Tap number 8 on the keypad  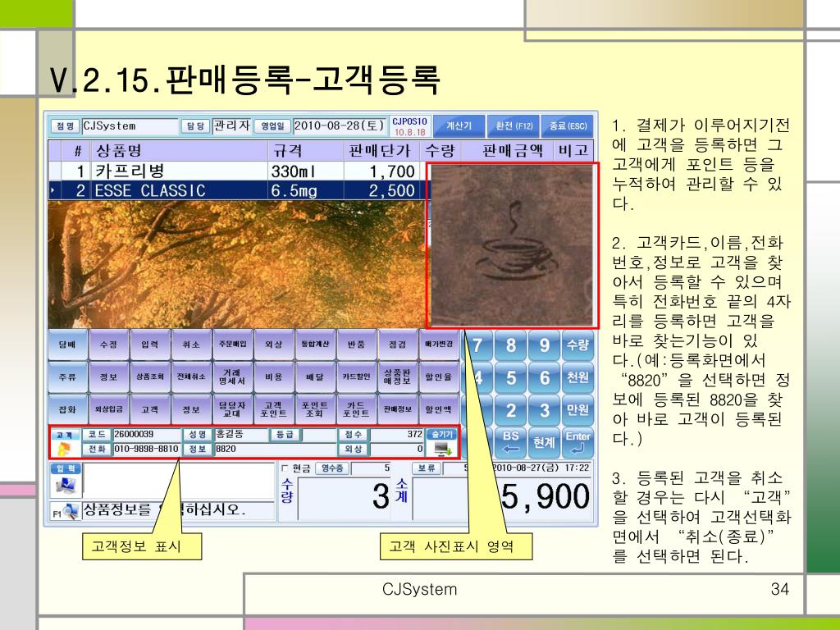tap(510, 345)
